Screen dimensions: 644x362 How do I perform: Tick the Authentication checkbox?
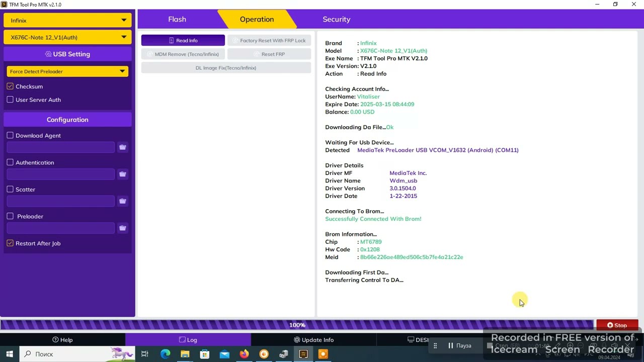[10, 162]
